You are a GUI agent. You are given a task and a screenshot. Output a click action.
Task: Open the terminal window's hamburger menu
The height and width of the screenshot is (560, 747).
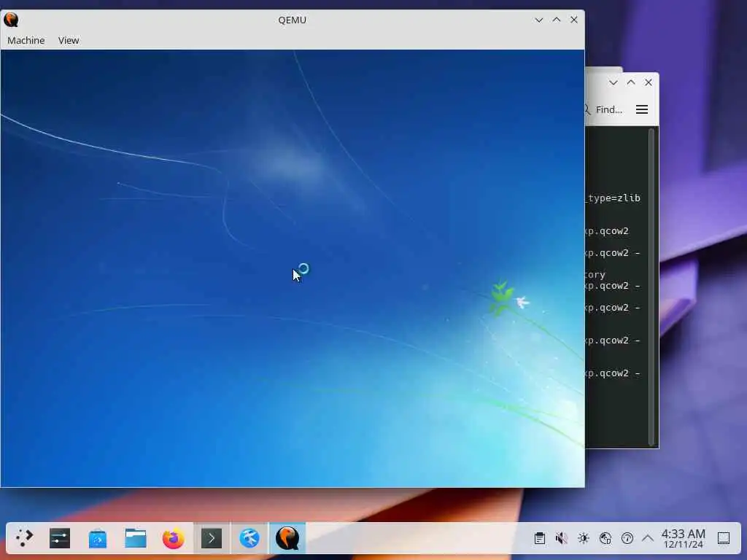(642, 109)
